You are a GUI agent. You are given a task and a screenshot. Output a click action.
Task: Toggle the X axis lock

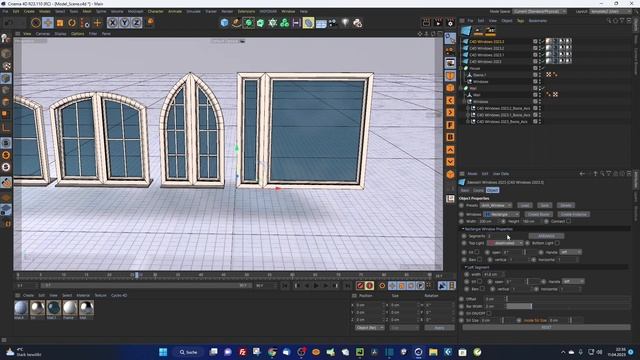(x=113, y=23)
